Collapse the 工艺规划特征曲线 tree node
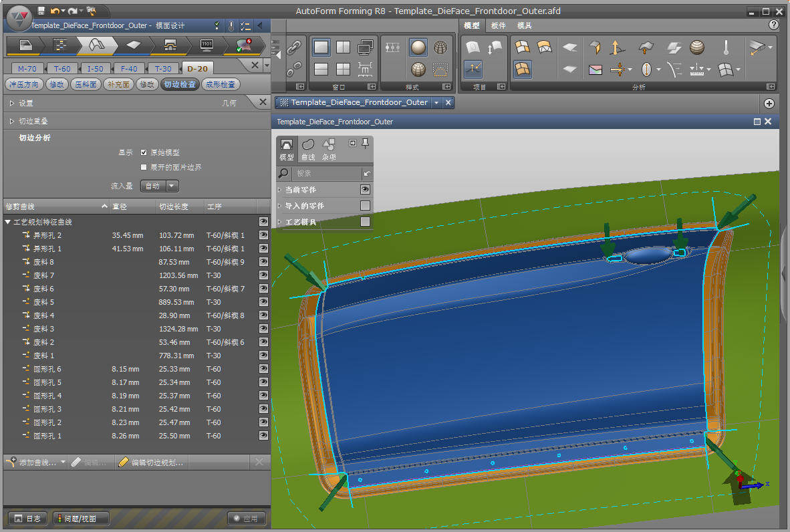This screenshot has height=532, width=790. point(7,222)
